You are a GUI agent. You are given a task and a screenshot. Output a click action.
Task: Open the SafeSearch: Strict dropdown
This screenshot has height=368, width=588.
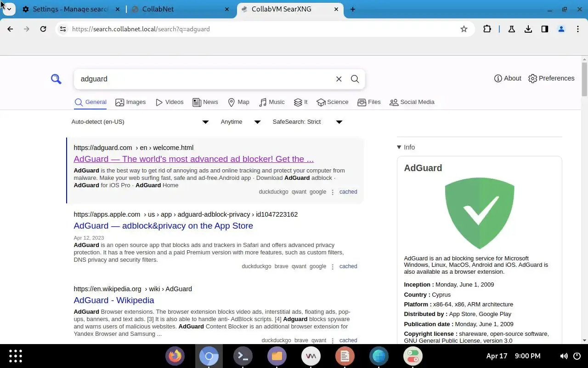point(307,122)
